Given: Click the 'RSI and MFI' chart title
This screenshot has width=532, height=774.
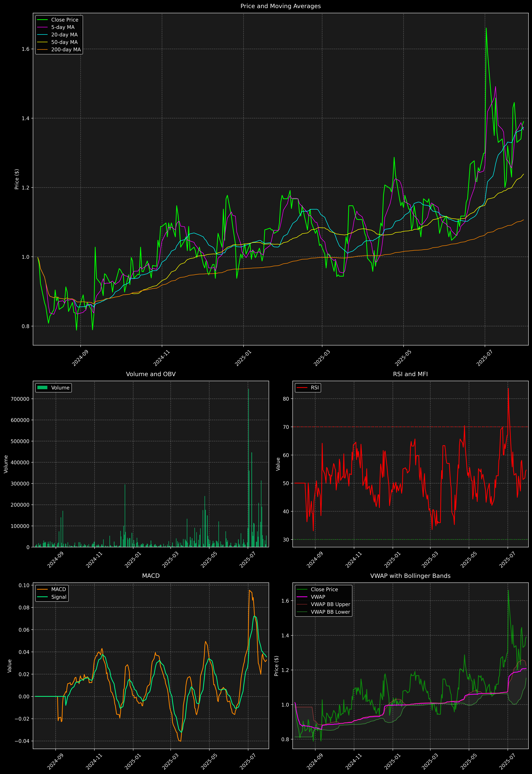Looking at the screenshot, I should pos(410,374).
